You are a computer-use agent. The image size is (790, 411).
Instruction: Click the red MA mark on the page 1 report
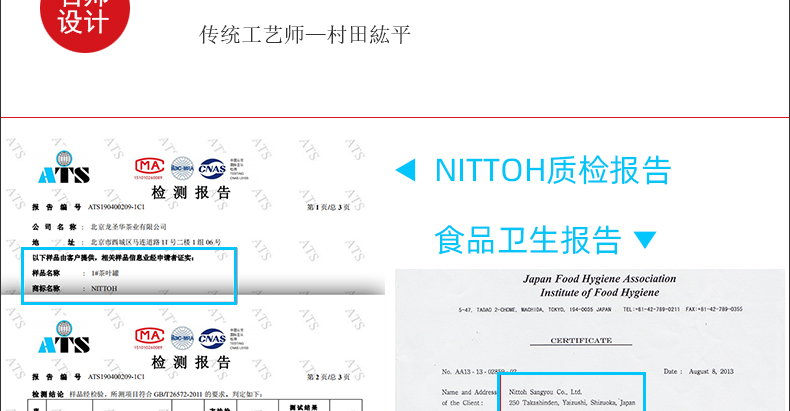149,168
